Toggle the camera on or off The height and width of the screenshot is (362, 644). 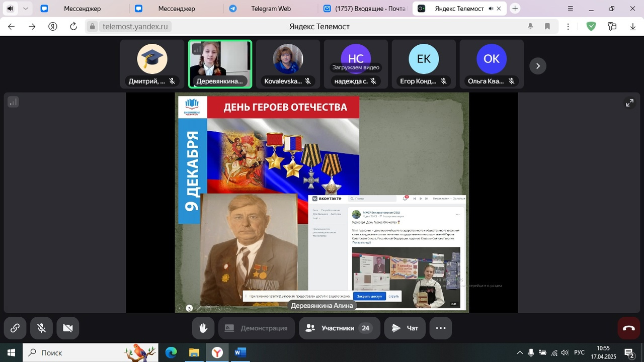click(x=68, y=328)
